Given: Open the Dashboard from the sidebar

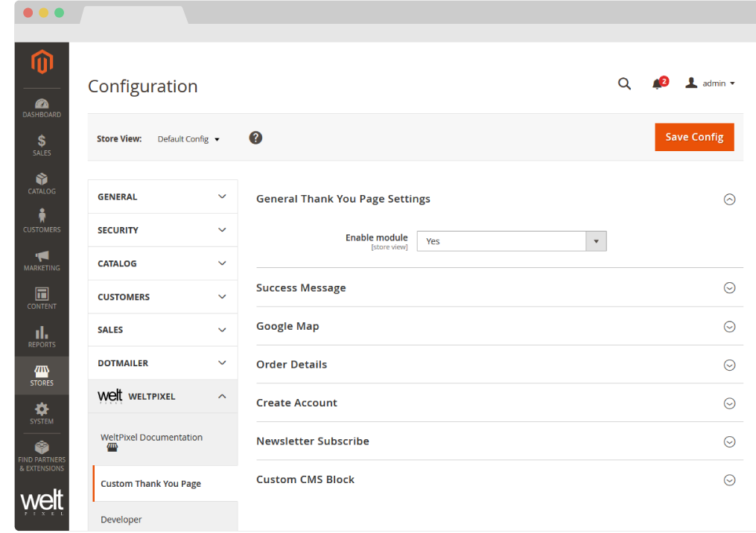Looking at the screenshot, I should coord(42,106).
